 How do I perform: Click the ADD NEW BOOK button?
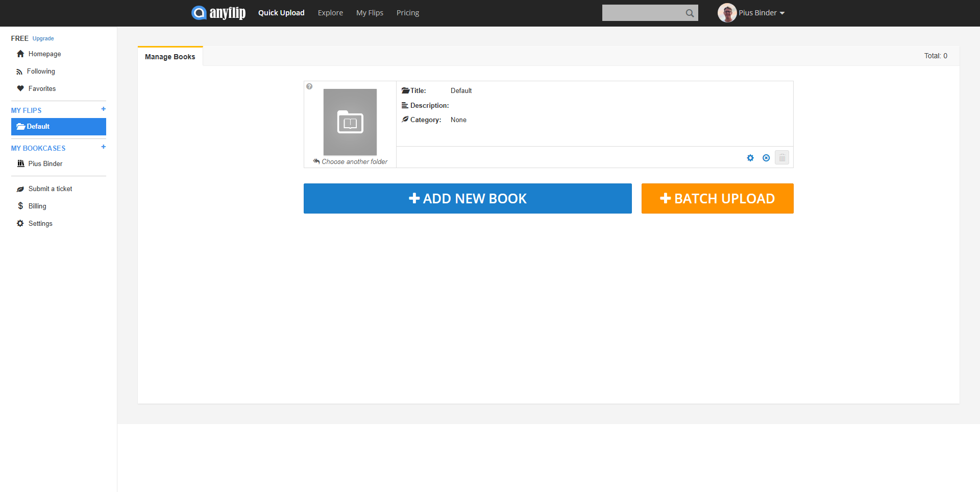(x=468, y=198)
